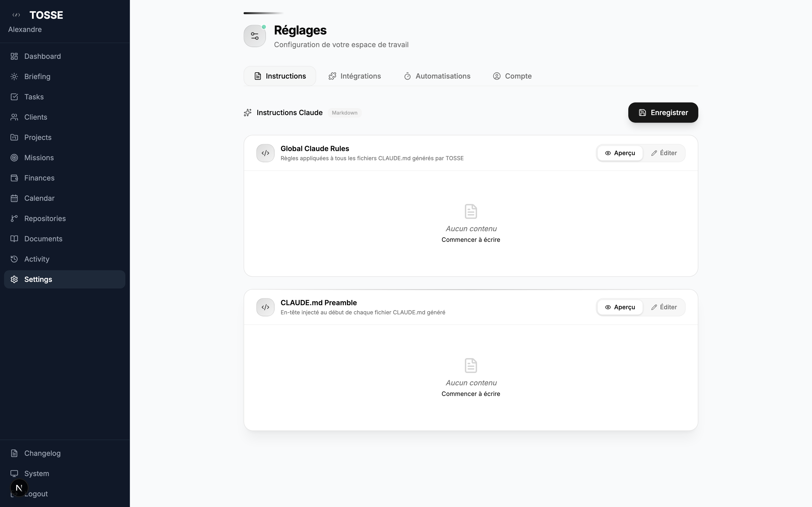Select the Repositories branch icon in sidebar
Viewport: 812px width, 507px height.
tap(14, 218)
